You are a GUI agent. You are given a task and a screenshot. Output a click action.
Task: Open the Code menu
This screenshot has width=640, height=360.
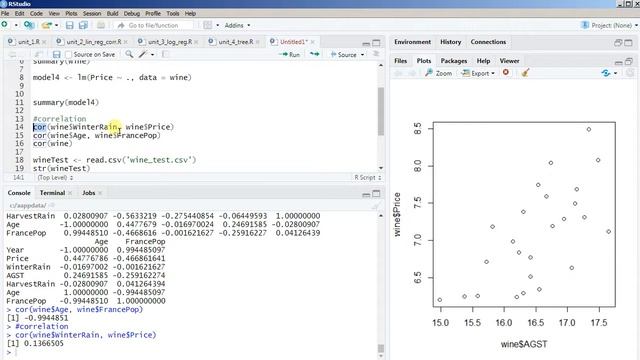point(36,13)
